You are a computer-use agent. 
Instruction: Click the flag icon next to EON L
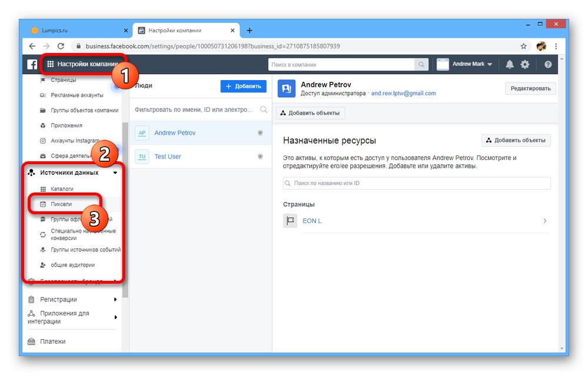tap(290, 221)
